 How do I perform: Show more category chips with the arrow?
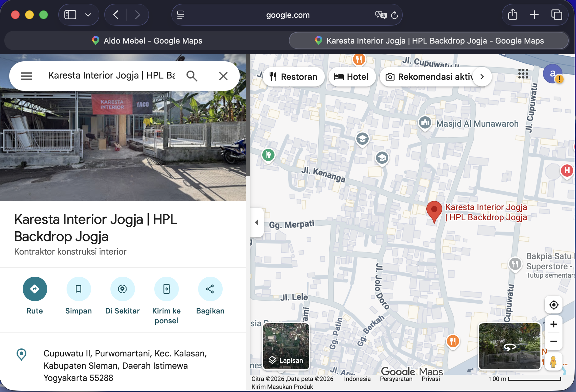pos(482,77)
